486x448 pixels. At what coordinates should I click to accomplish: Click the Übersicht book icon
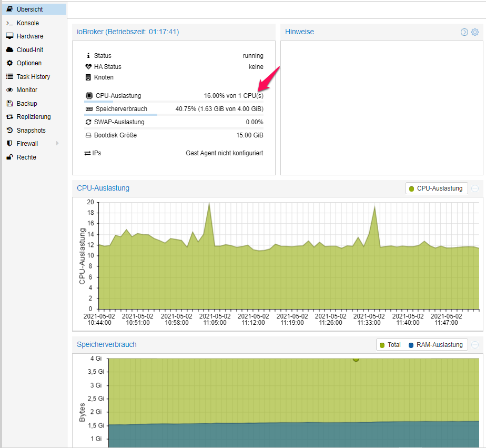tap(10, 9)
